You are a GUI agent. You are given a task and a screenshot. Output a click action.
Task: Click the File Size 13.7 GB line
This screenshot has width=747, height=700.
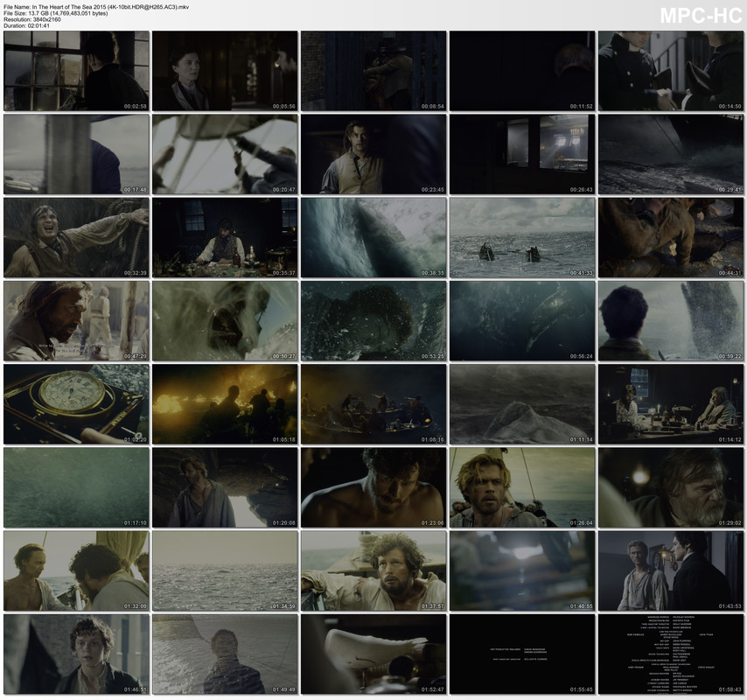56,13
